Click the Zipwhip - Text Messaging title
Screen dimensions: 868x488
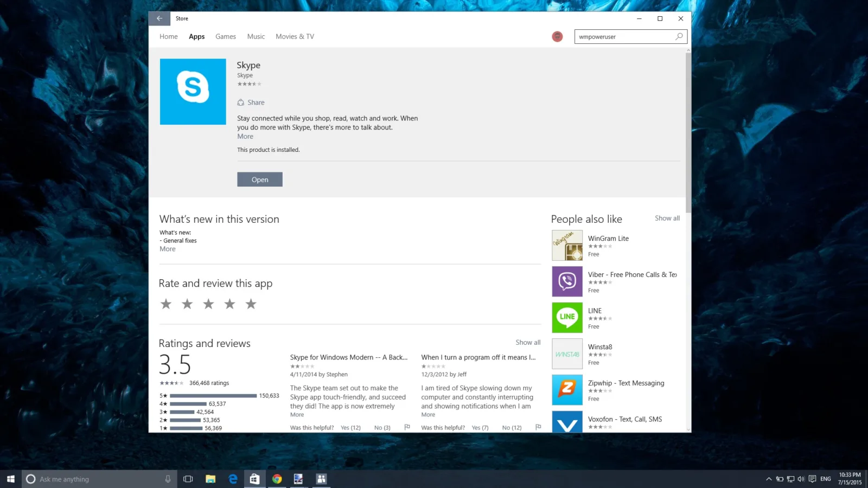pos(626,383)
